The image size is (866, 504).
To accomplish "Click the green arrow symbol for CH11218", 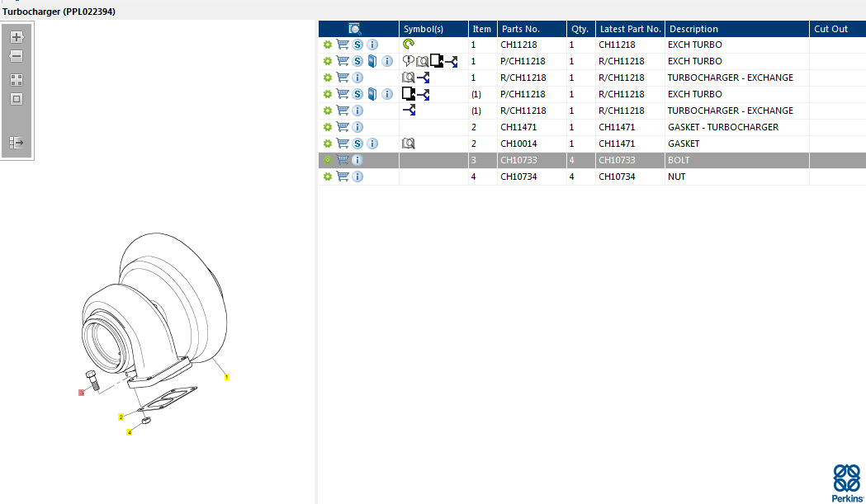I will pos(409,45).
